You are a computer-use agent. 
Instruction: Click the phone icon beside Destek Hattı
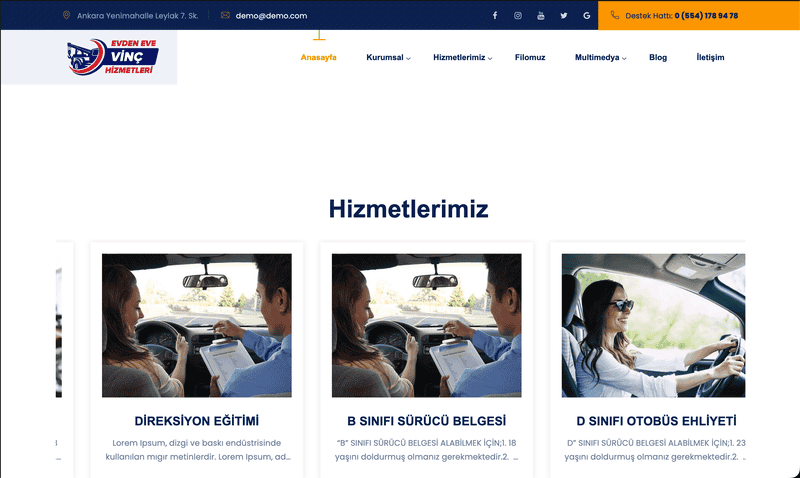(x=615, y=15)
